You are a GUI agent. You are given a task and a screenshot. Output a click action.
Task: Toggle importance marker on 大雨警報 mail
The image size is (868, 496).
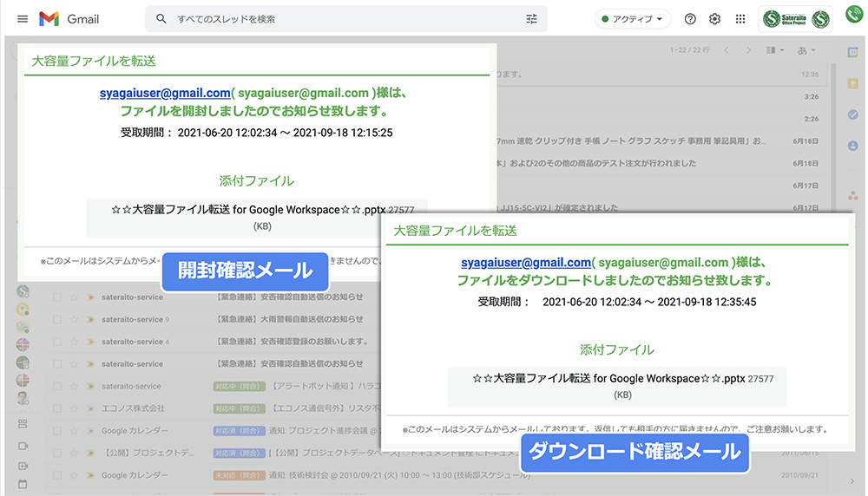tap(89, 320)
